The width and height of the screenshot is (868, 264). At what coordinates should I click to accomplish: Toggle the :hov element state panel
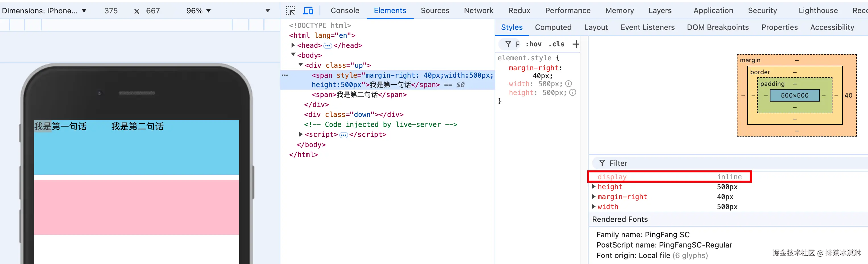[534, 44]
